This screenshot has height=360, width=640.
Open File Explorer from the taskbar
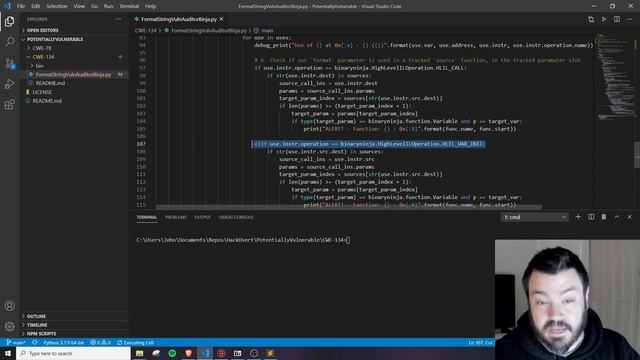(x=140, y=353)
